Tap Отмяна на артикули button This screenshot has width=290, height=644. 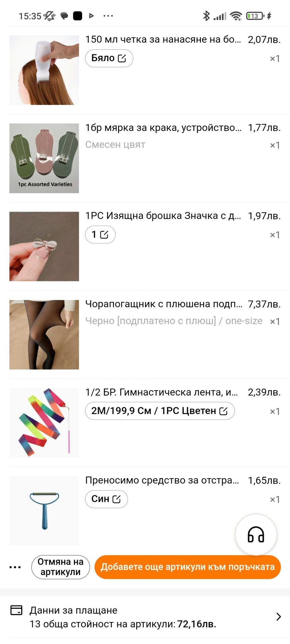tap(60, 567)
